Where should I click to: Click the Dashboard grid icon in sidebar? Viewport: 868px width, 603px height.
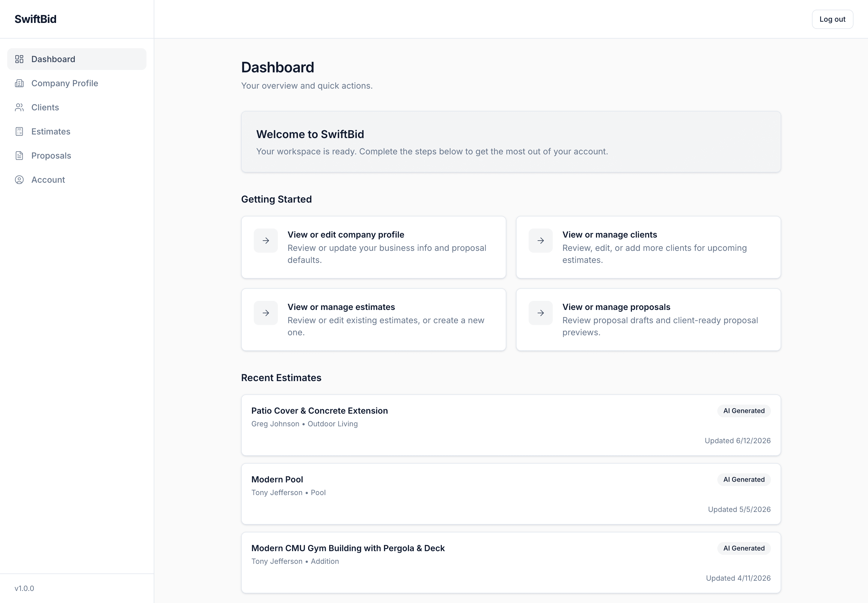19,59
